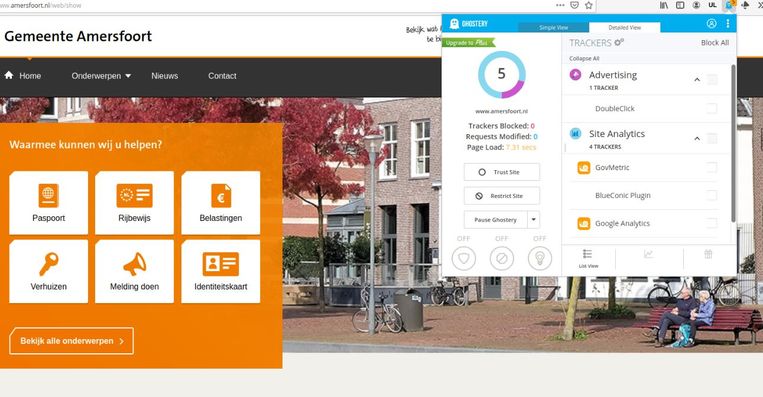Switch to Simple View tab

tap(553, 27)
